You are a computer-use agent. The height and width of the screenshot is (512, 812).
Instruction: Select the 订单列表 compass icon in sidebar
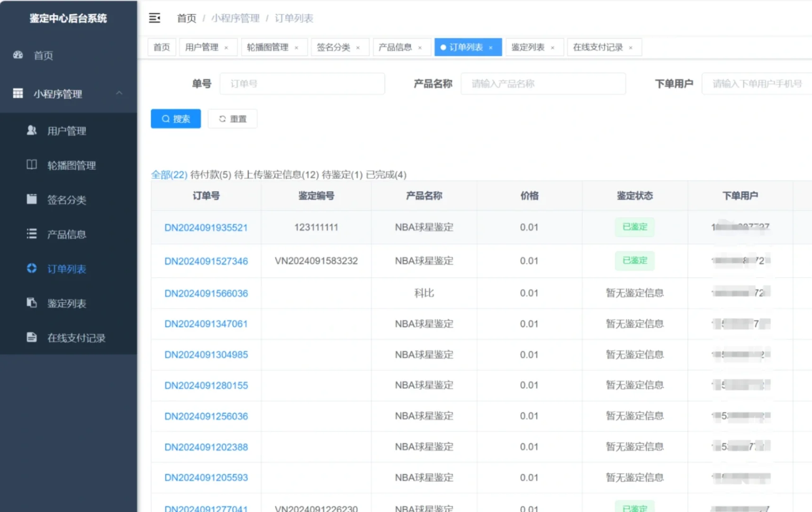click(x=31, y=268)
